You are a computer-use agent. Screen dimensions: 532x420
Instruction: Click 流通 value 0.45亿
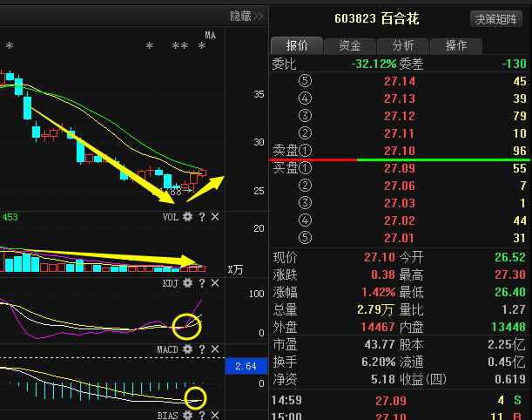[507, 362]
